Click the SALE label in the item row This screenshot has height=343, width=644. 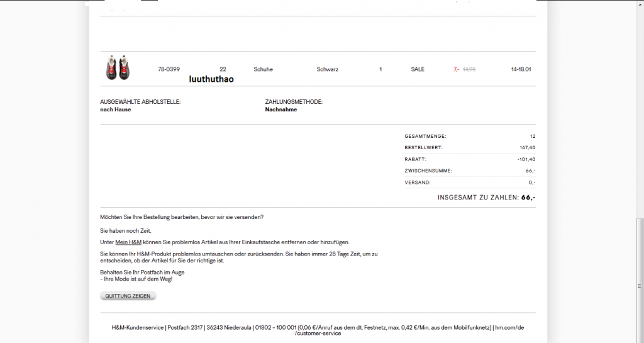pos(418,69)
